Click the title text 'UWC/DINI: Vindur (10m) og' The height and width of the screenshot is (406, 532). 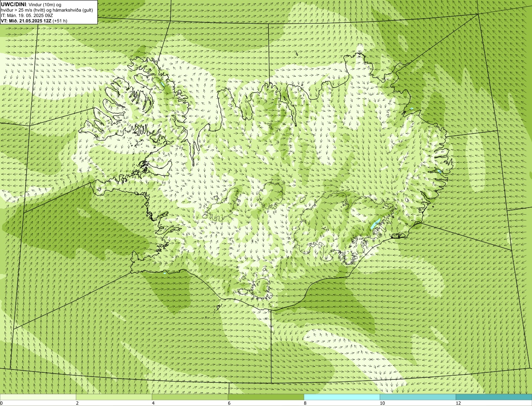[x=32, y=4]
